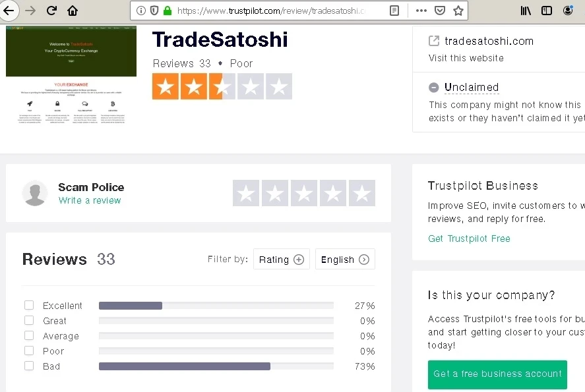Open the English language selector

[344, 260]
